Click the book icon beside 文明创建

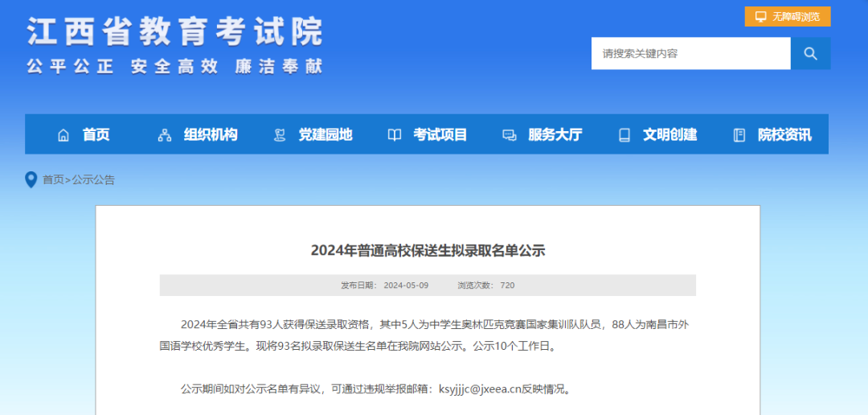(x=624, y=135)
